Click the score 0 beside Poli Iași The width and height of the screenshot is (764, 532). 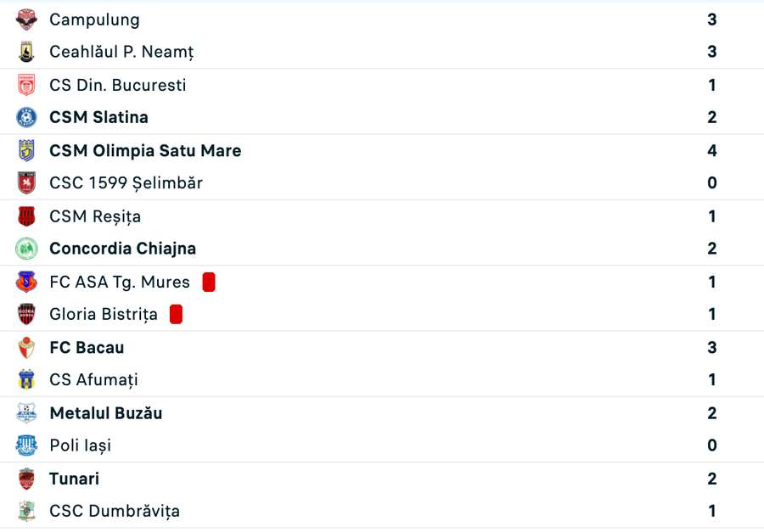pyautogui.click(x=711, y=445)
